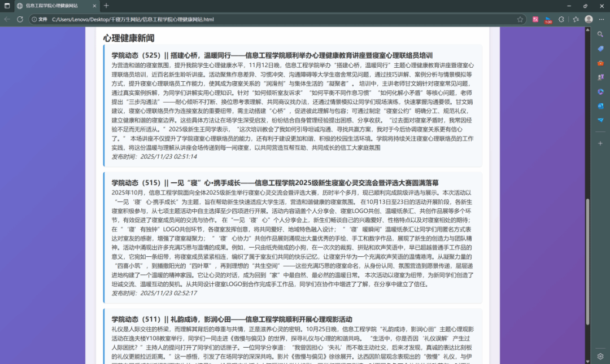Select the 信息工程学院心理健康网站 tab
Image resolution: width=610 pixels, height=364 pixels.
click(x=54, y=6)
